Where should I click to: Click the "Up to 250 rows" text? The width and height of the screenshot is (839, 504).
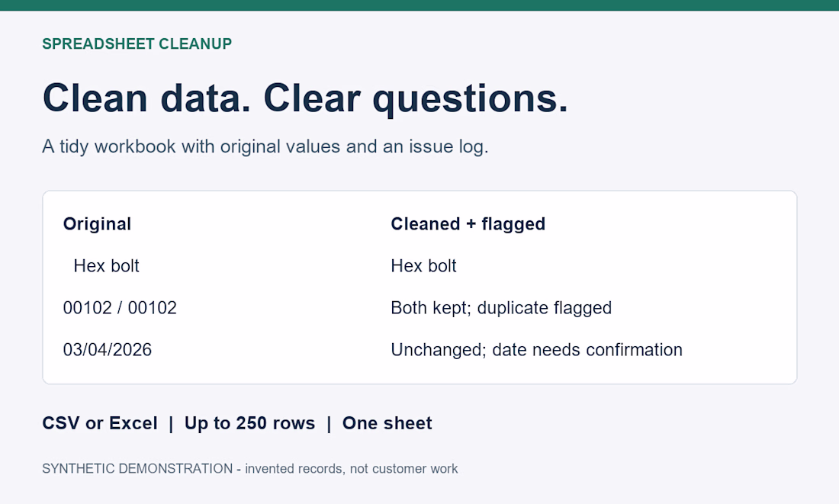(x=249, y=423)
